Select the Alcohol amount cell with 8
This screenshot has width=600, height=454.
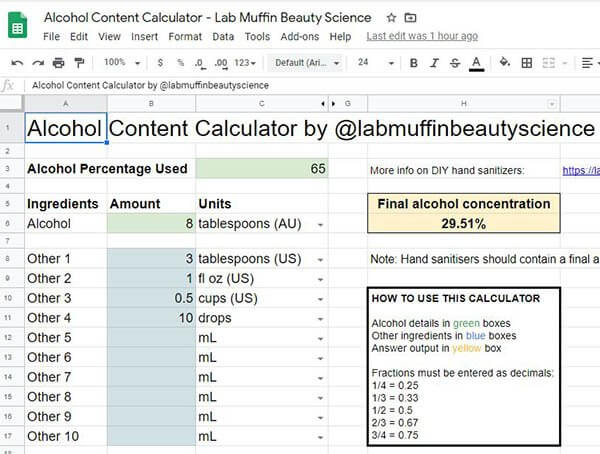point(152,224)
